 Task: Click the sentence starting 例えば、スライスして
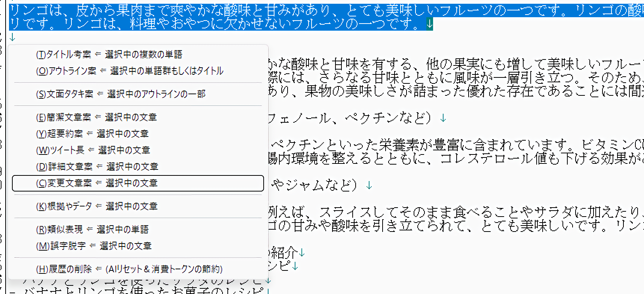(411, 212)
